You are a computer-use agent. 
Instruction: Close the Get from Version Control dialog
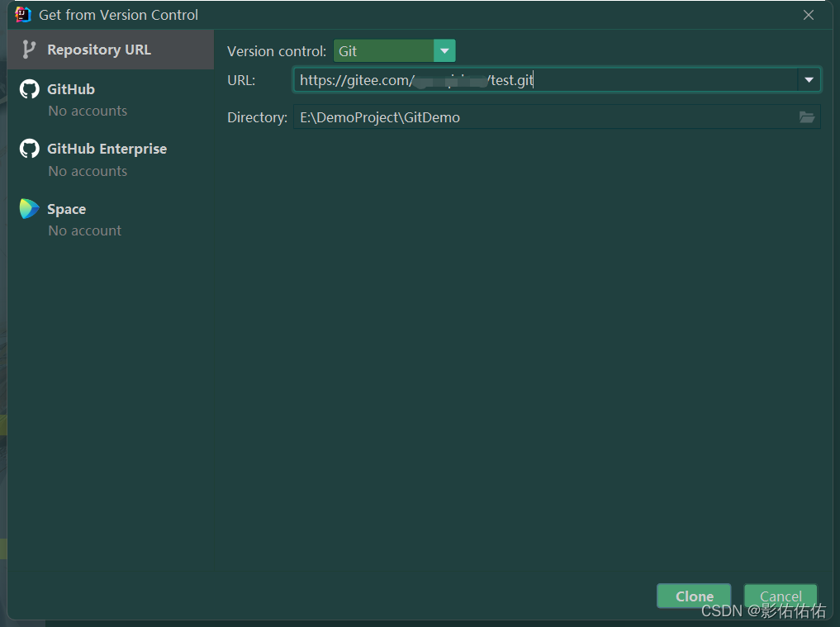coord(809,15)
